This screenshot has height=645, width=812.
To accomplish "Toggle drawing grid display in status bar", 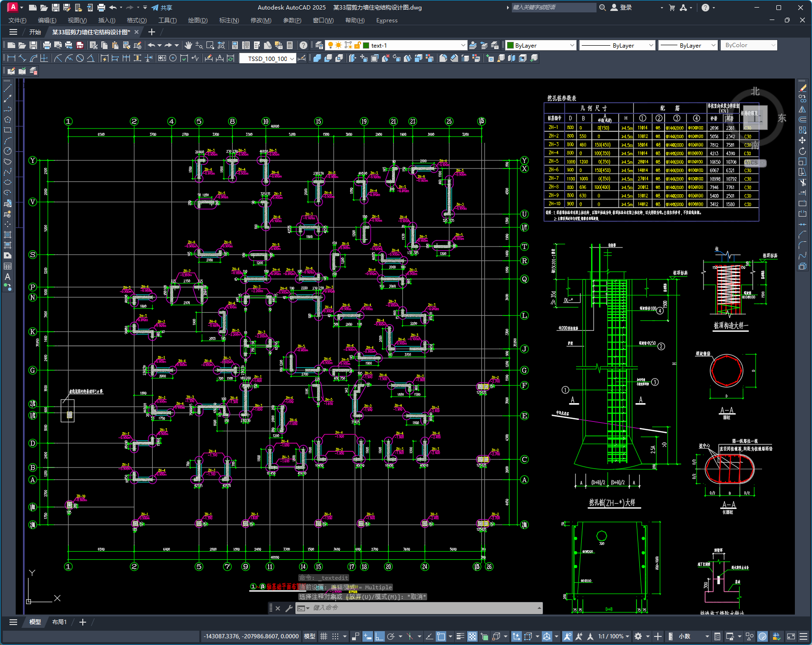I will (x=324, y=636).
